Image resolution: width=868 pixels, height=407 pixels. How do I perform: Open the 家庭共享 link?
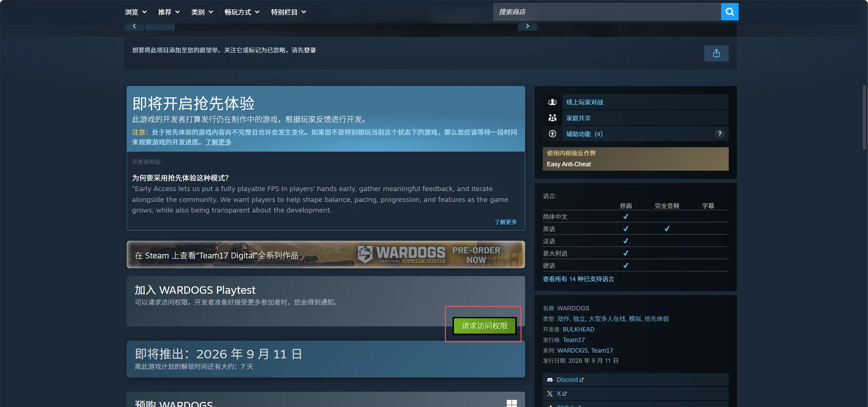coord(578,118)
